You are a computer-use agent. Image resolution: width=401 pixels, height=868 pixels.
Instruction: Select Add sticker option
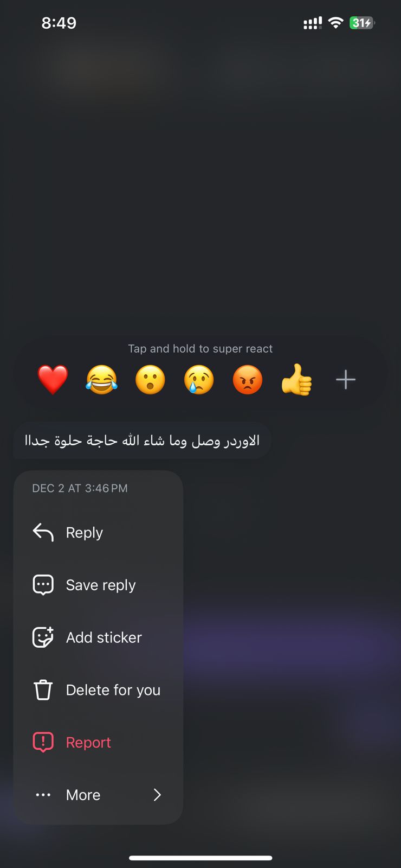click(98, 637)
